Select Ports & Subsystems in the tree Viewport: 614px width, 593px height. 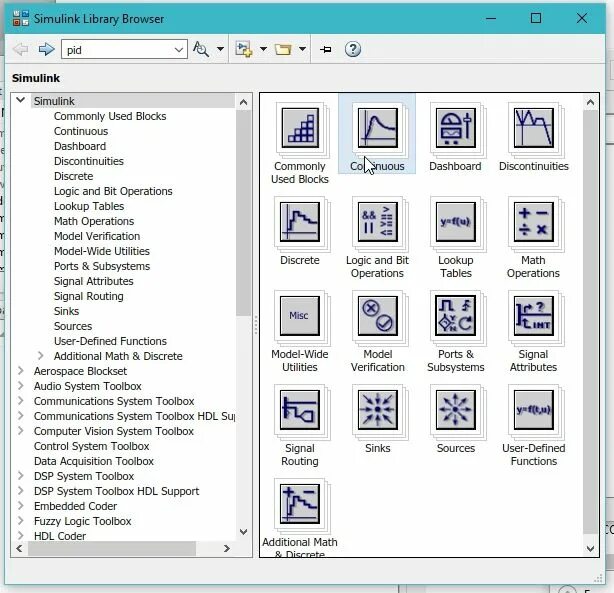coord(102,266)
